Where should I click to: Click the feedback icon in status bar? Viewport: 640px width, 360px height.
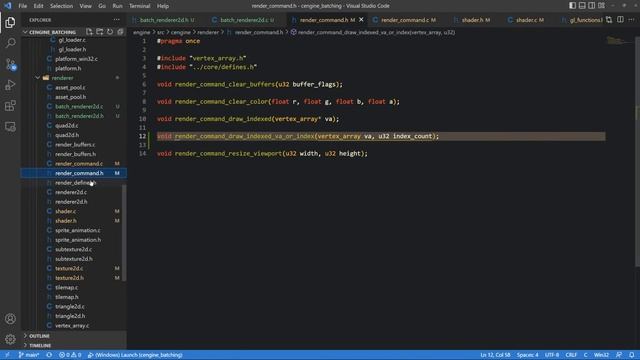click(619, 355)
